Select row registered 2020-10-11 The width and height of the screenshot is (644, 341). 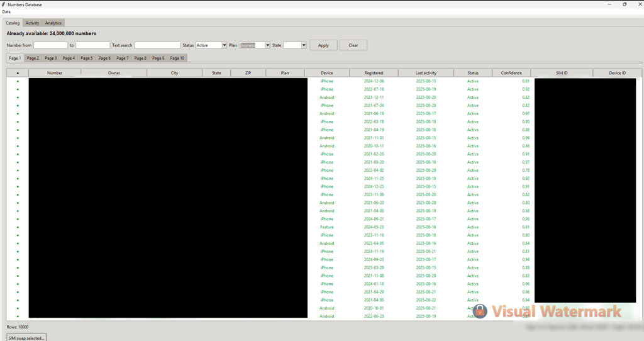click(x=324, y=146)
